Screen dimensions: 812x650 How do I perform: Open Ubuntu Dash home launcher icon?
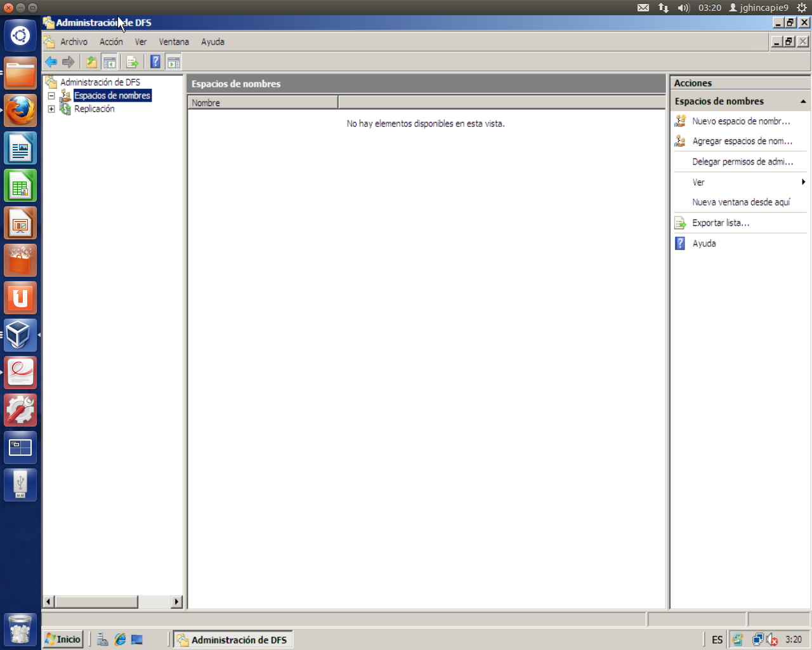click(x=20, y=36)
